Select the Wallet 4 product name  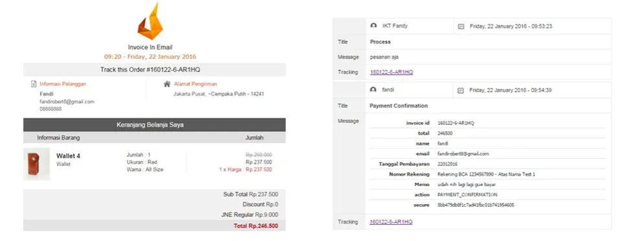pos(68,156)
